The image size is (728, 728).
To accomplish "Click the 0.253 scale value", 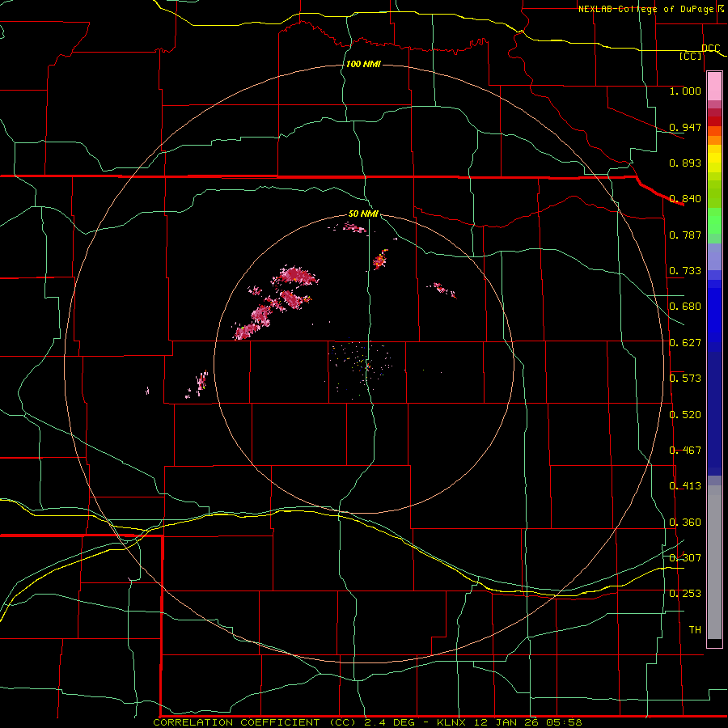I will coord(685,594).
